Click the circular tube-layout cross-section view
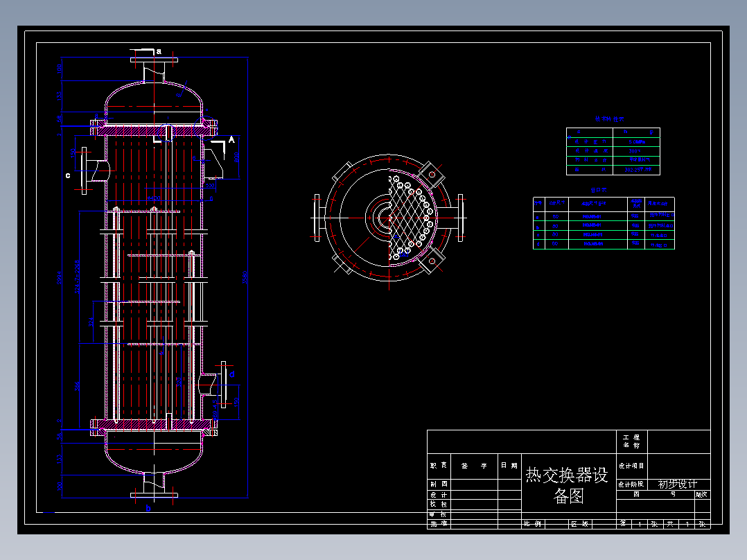The height and width of the screenshot is (560, 747). pyautogui.click(x=389, y=218)
